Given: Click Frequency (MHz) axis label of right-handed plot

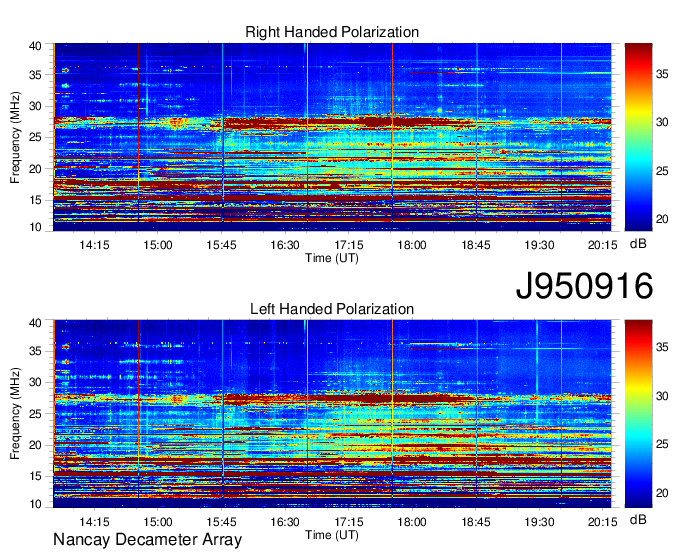Looking at the screenshot, I should click(x=15, y=137).
